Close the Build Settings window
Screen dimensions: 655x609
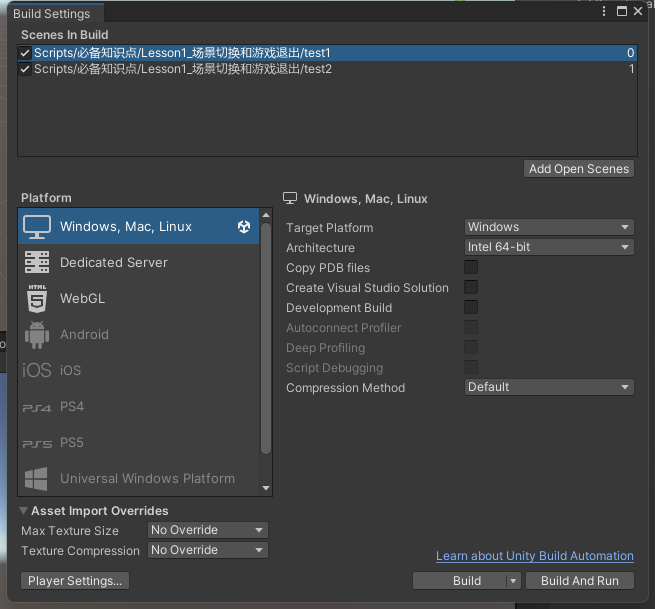[638, 11]
